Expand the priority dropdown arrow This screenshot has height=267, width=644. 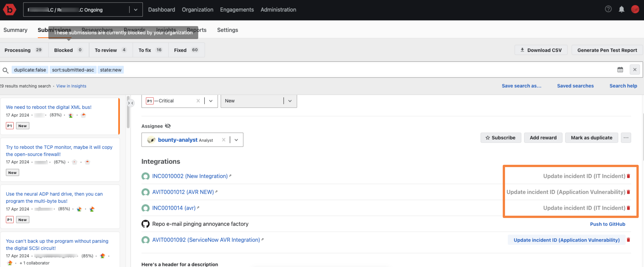[x=211, y=101]
